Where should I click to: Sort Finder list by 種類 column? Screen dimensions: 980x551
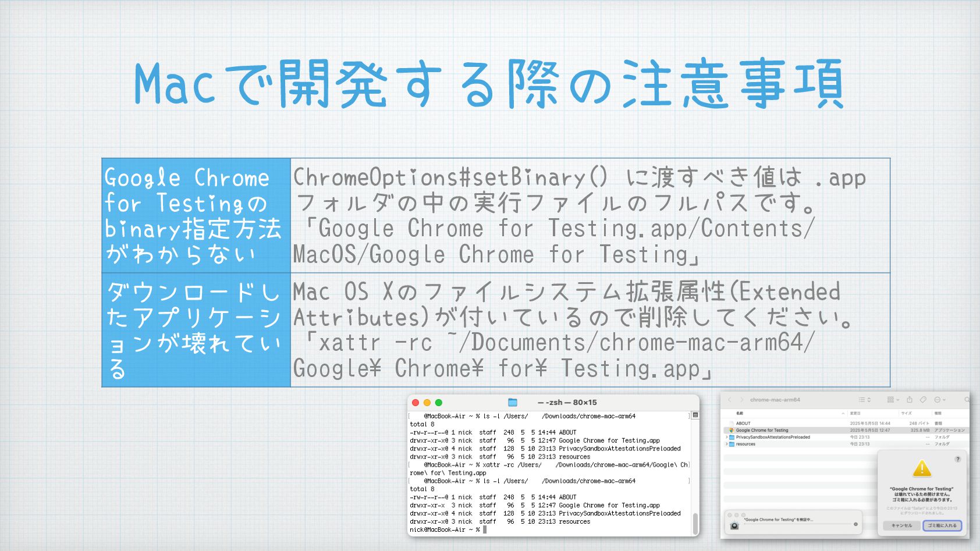(x=938, y=413)
